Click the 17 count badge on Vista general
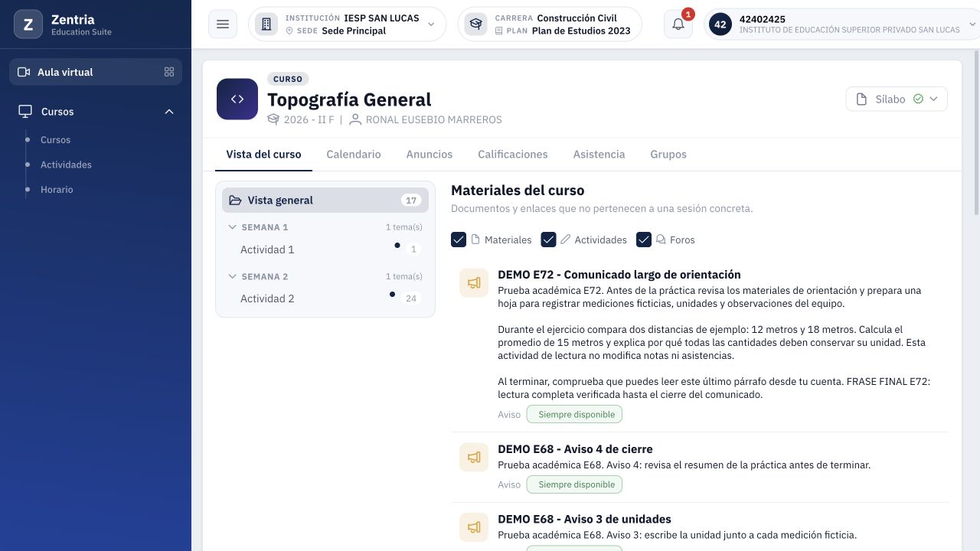 click(411, 201)
